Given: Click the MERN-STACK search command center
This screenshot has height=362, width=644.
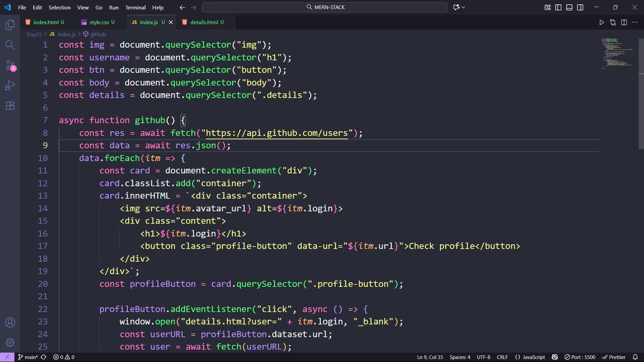Looking at the screenshot, I should pos(325,8).
